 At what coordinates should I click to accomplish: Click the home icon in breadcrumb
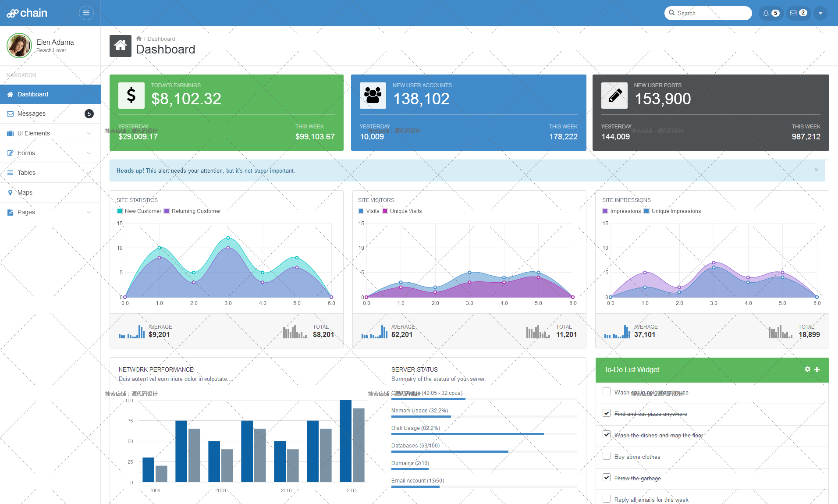[138, 39]
